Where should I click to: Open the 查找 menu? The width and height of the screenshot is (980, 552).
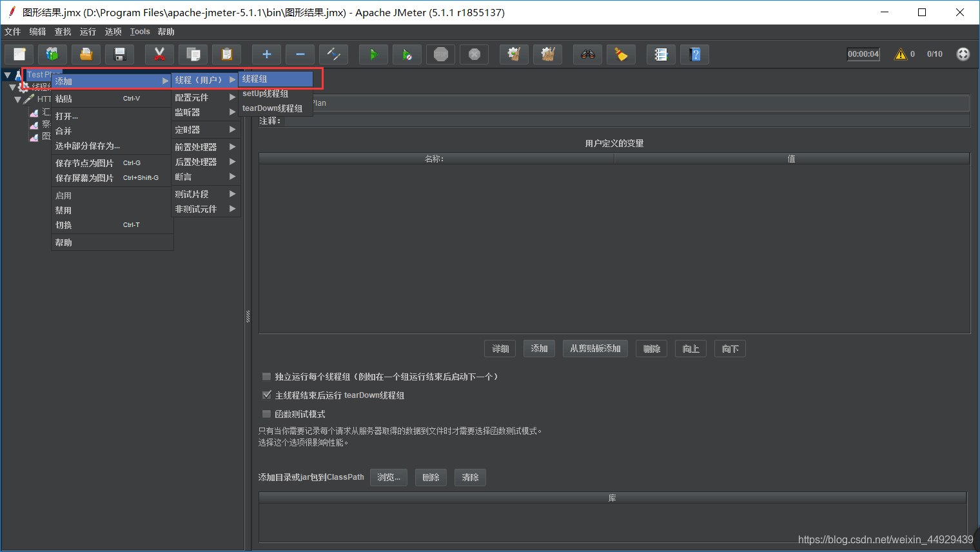tap(63, 32)
